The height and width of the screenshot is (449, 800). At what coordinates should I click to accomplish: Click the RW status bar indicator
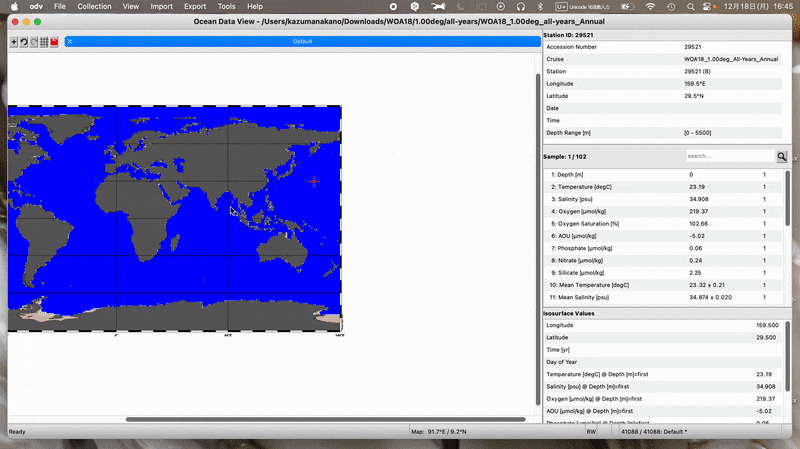click(591, 432)
